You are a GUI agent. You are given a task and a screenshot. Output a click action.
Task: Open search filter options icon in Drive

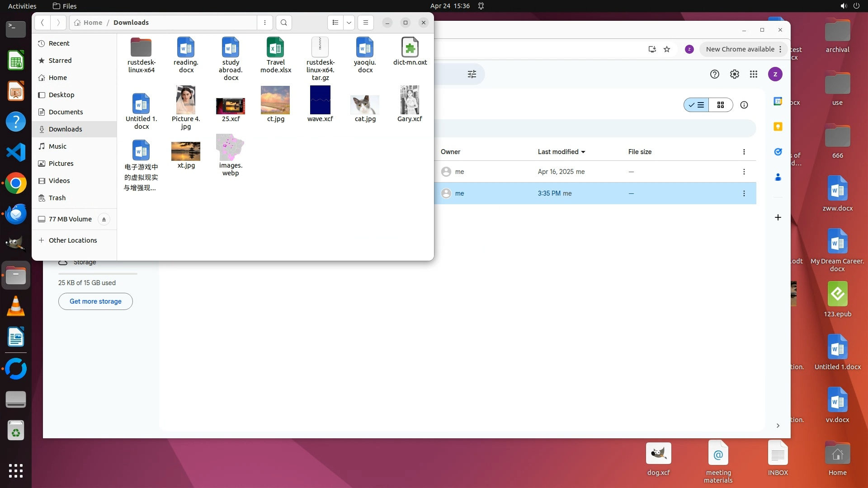tap(472, 74)
